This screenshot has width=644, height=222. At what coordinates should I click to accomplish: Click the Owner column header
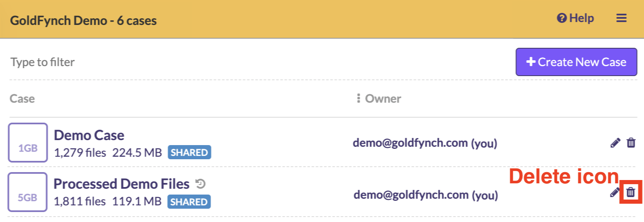coord(383,99)
